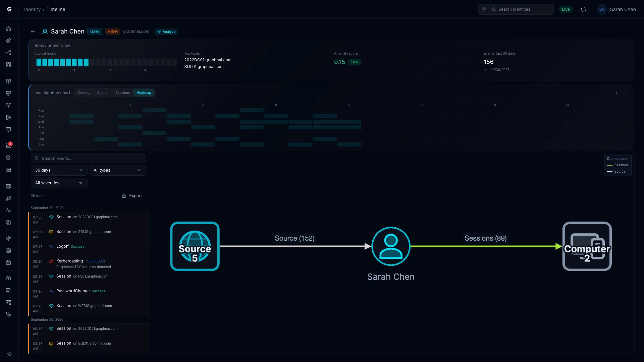The height and width of the screenshot is (362, 644).
Task: Select the Heatmap chart tab
Action: (x=144, y=93)
